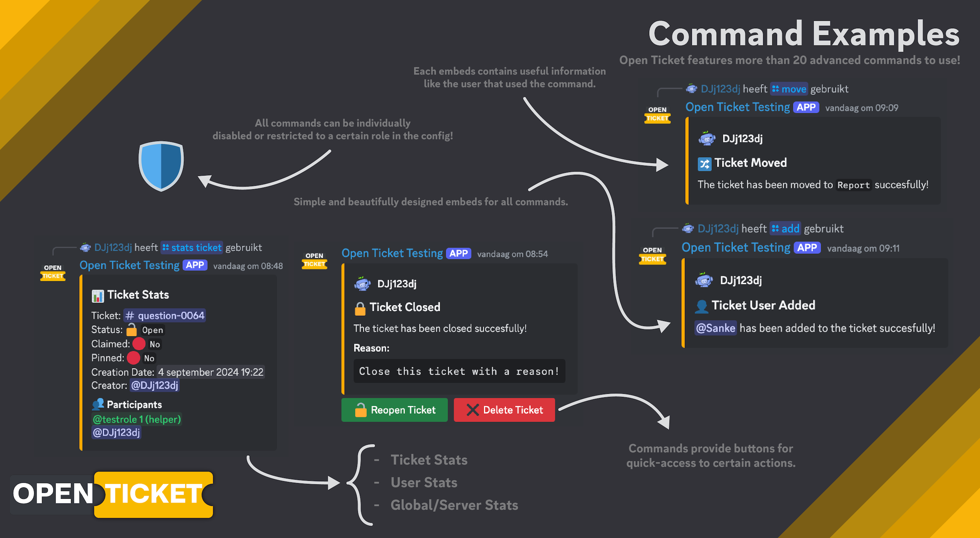Select the move slash command tag
This screenshot has width=980, height=538.
789,89
